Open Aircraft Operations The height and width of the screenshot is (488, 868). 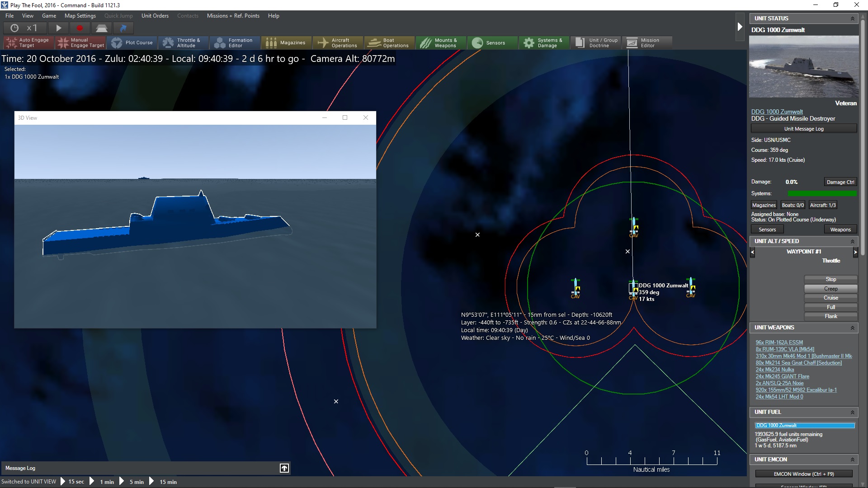[338, 42]
